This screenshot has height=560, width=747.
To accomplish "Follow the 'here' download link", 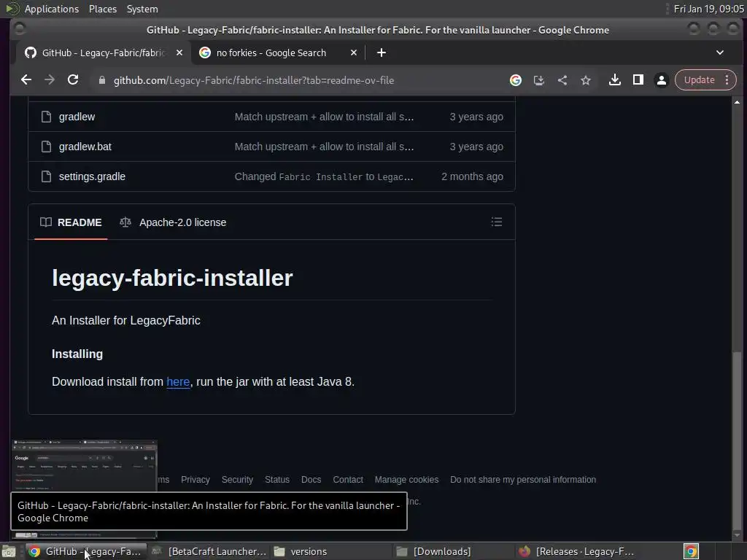I will click(x=178, y=382).
